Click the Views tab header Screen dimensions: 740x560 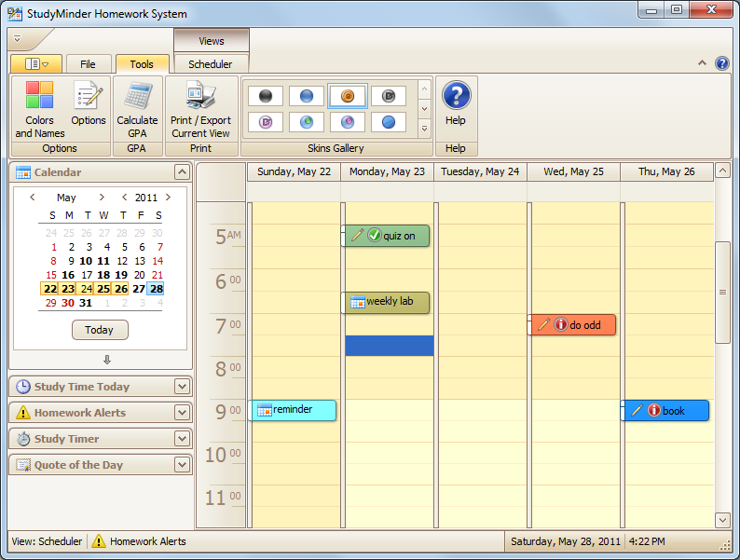[x=212, y=41]
